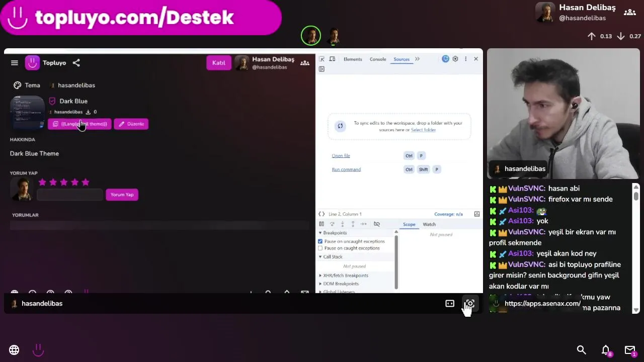This screenshot has height=362, width=644.
Task: Show the Sources navigator sidebar icon
Action: (322, 69)
